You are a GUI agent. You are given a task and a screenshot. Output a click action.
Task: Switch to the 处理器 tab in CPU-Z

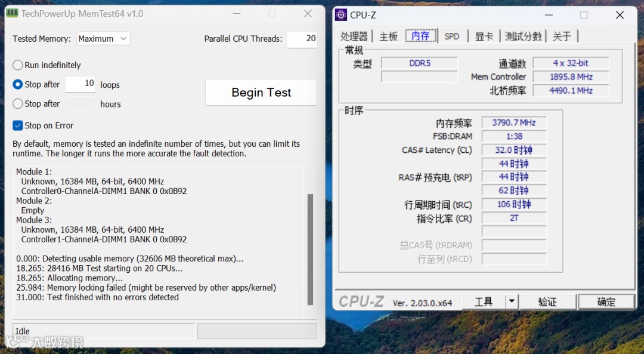354,36
